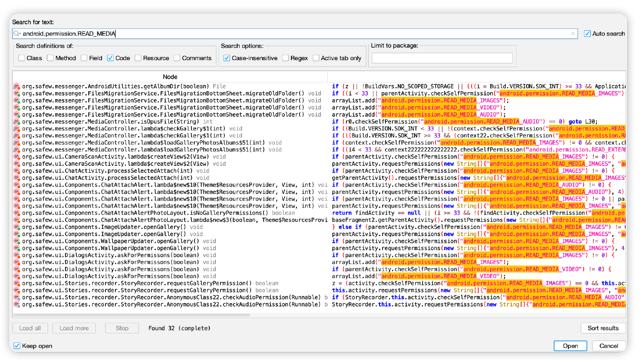Click the method icon beside MediaController.isOpusFile(String)
The height and width of the screenshot is (362, 644).
point(17,121)
